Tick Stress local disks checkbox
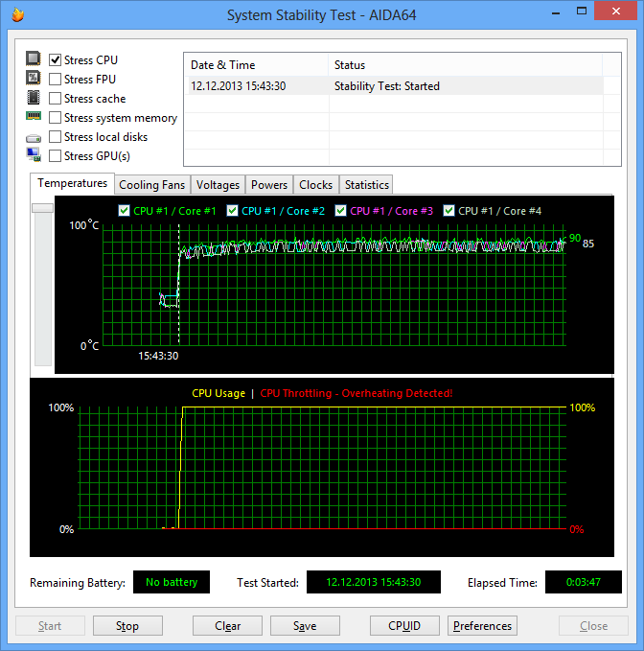 tap(56, 136)
